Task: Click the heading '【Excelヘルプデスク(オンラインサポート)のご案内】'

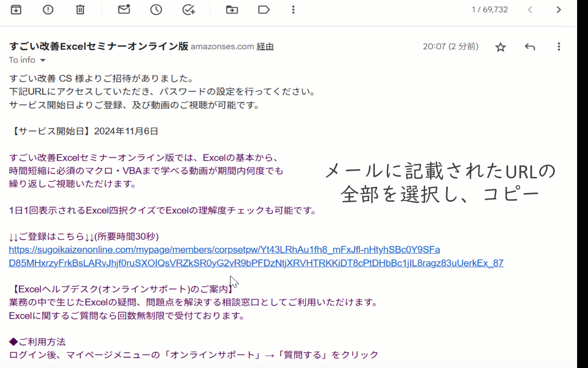Action: pyautogui.click(x=121, y=289)
